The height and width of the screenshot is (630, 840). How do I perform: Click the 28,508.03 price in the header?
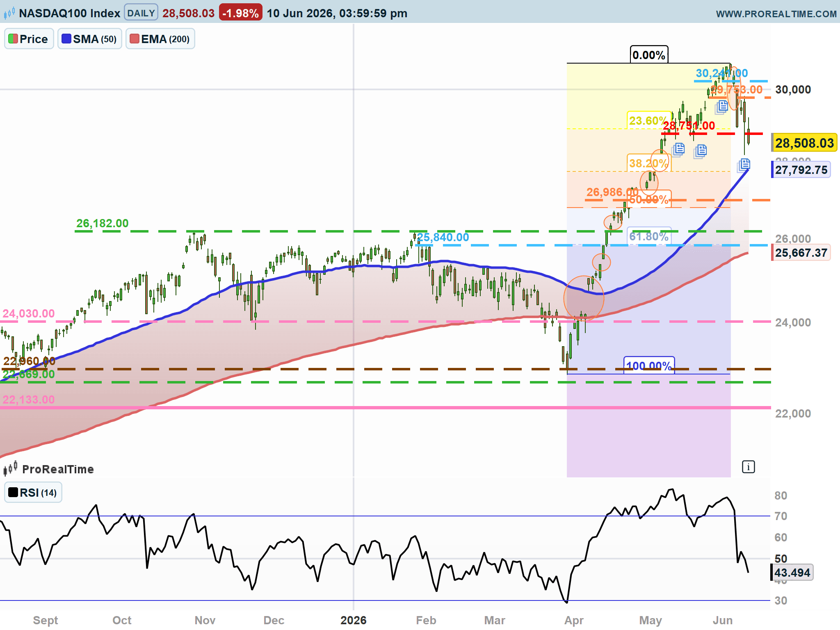click(188, 13)
